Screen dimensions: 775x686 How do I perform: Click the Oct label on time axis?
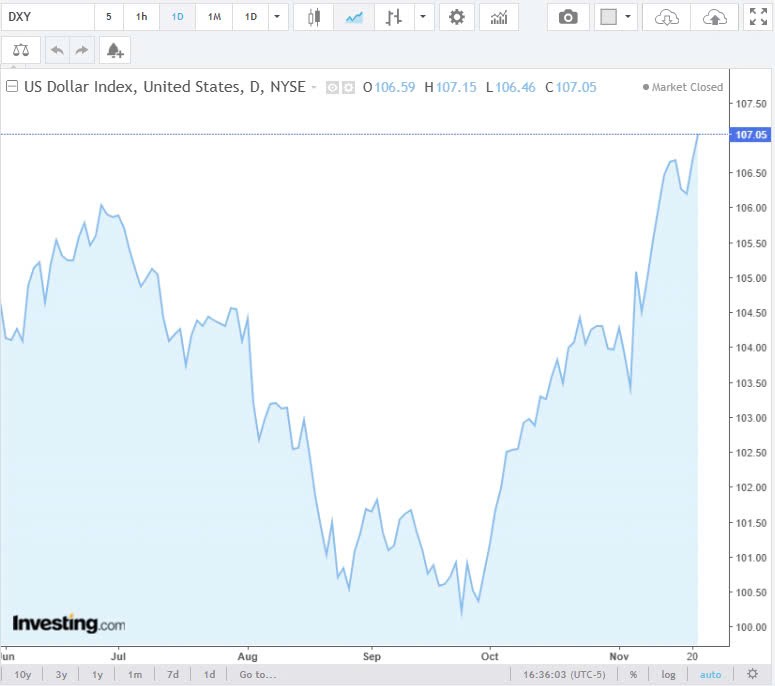(x=489, y=656)
